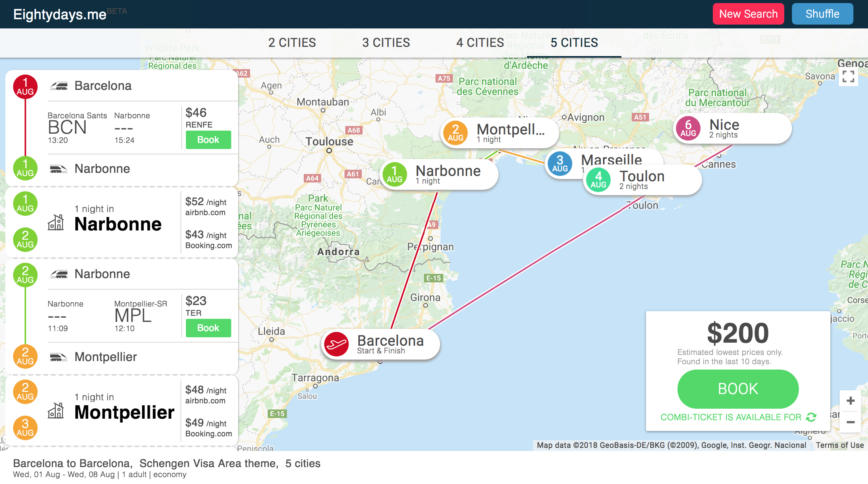Image resolution: width=868 pixels, height=484 pixels.
Task: Switch to the 4 CITIES tab
Action: point(480,43)
